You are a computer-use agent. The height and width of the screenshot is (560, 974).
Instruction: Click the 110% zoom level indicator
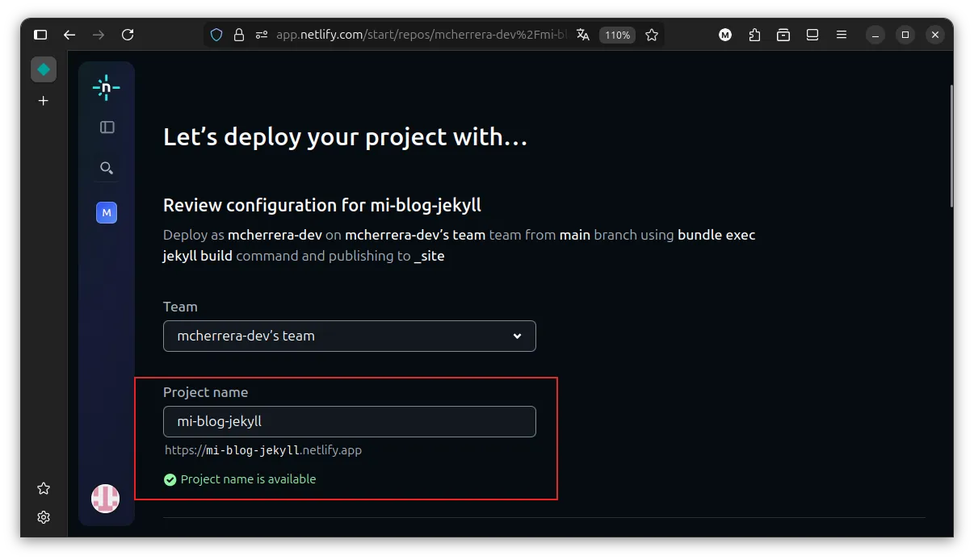[617, 35]
